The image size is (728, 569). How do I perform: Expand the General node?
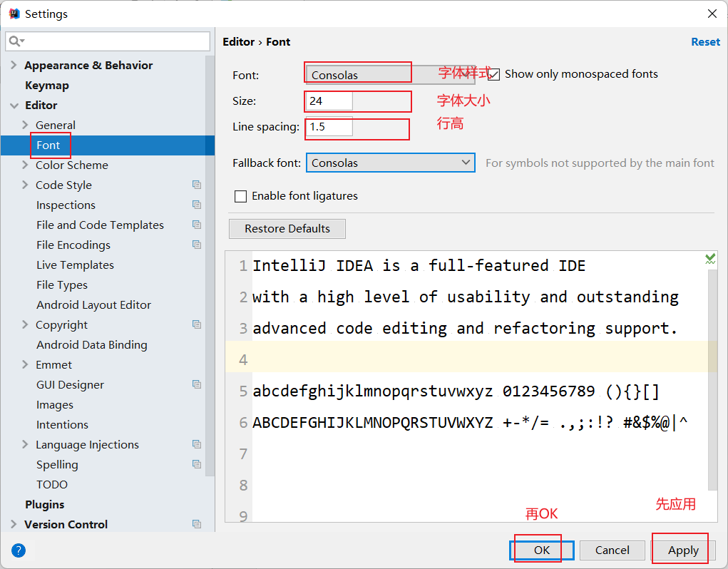pos(25,125)
